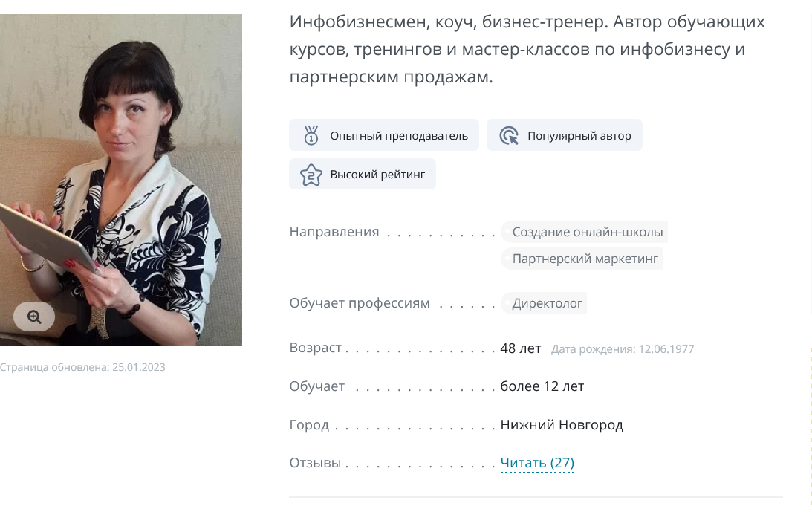
Task: Select the Высокий рейтинг badge
Action: 363,174
